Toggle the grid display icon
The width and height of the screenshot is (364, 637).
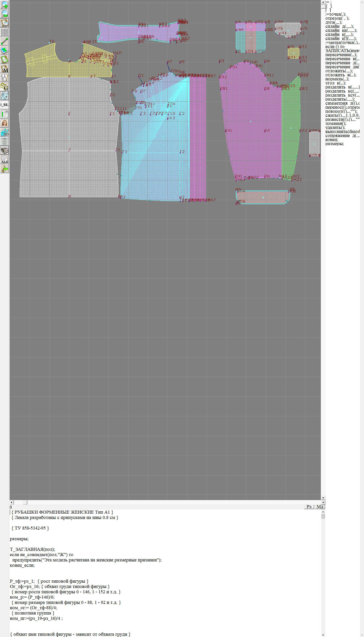click(5, 32)
